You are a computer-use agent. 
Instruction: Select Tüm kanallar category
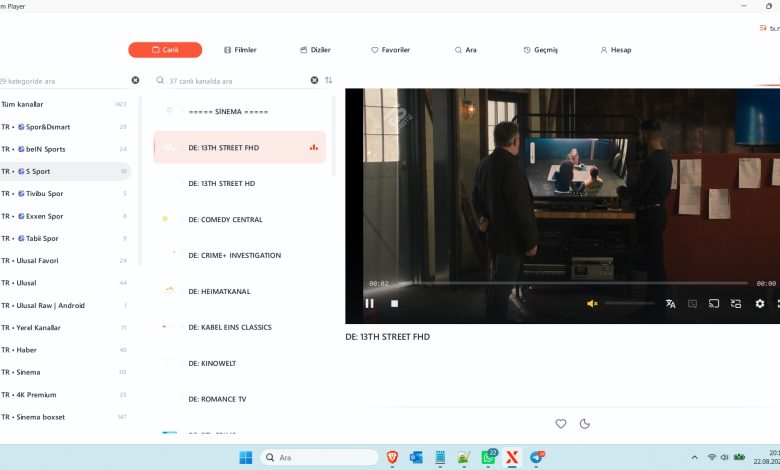click(65, 104)
